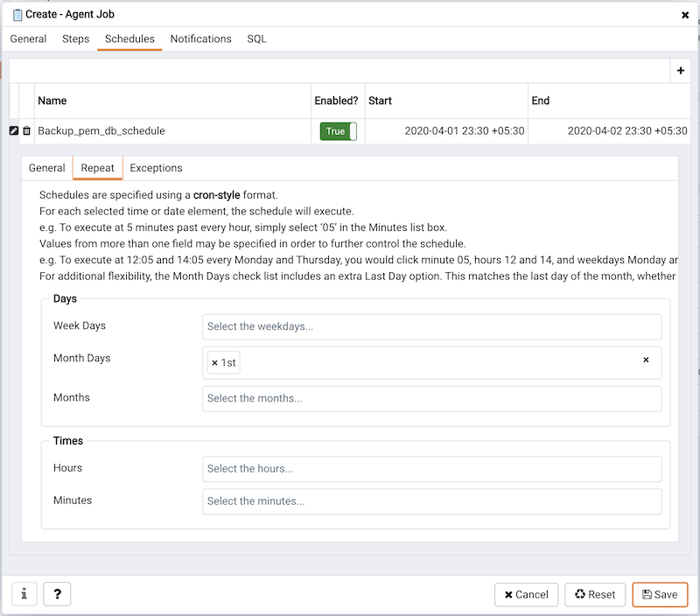Open the info button at bottom left
This screenshot has width=700, height=616.
24,594
